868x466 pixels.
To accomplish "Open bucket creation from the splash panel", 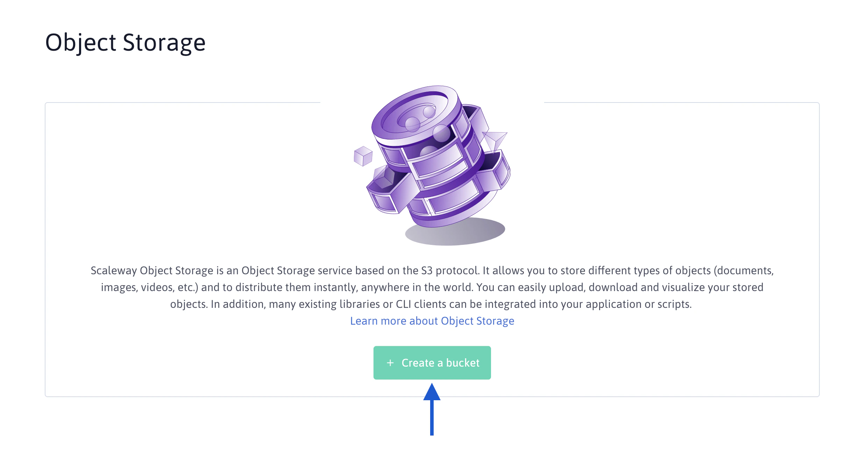I will click(432, 363).
